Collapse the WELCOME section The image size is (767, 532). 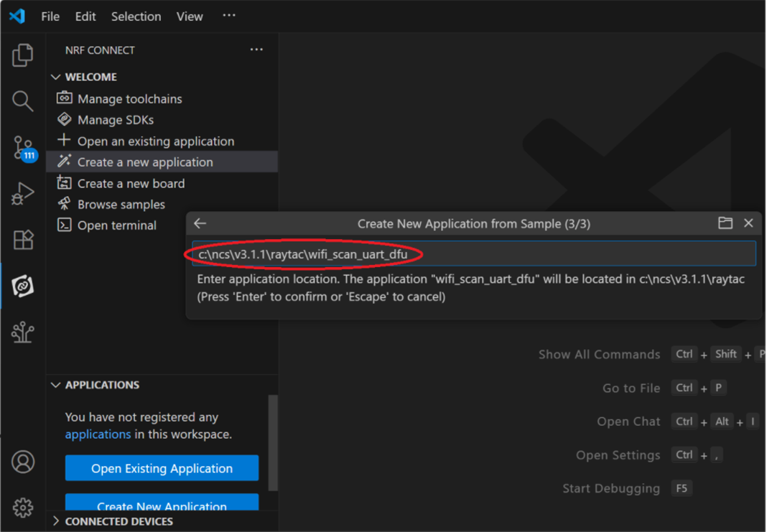point(56,77)
